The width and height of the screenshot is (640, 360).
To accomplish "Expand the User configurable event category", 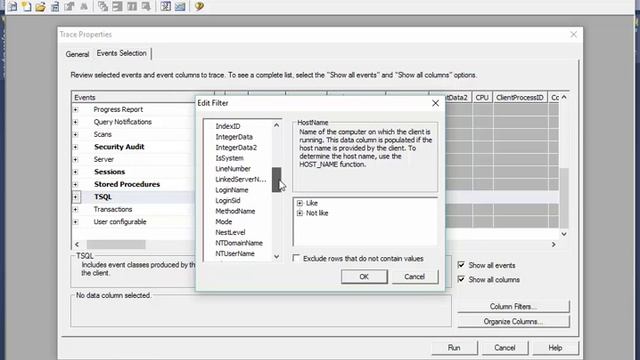I will pos(76,222).
